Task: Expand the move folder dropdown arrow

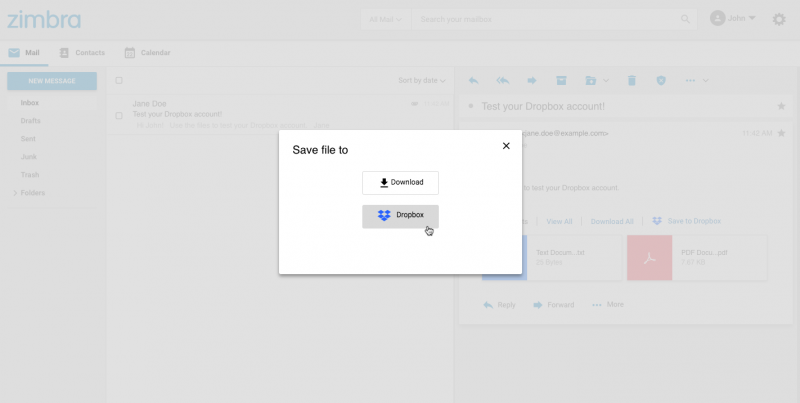Action: tap(606, 81)
